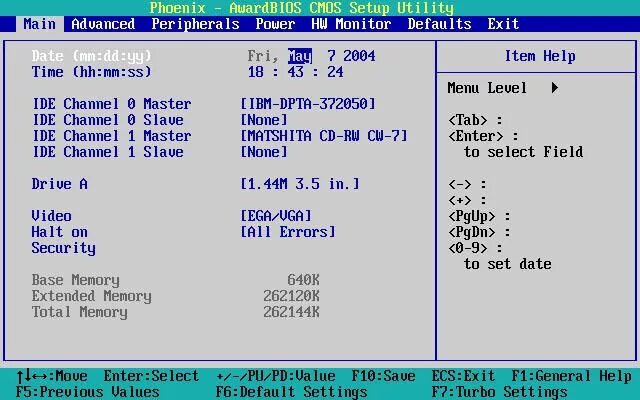Select the hour value 18
Screen dimensions: 640x400
click(256, 72)
